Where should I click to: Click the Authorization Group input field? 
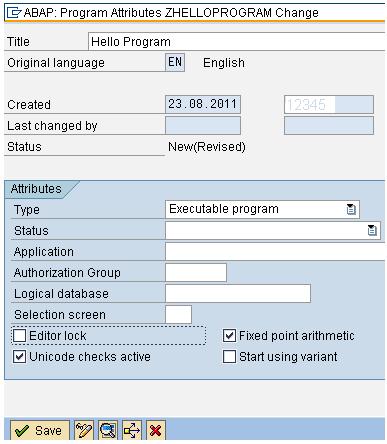pos(196,272)
